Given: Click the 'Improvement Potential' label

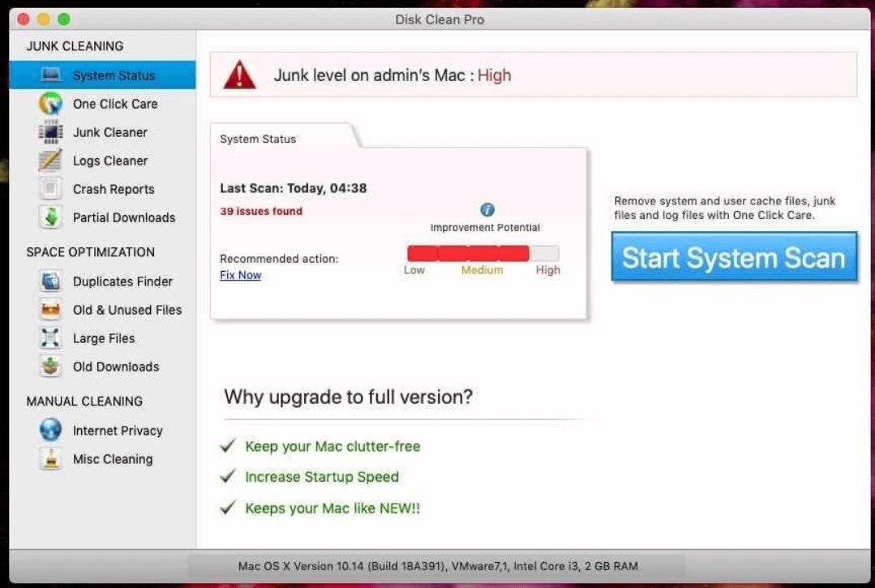Looking at the screenshot, I should click(485, 228).
